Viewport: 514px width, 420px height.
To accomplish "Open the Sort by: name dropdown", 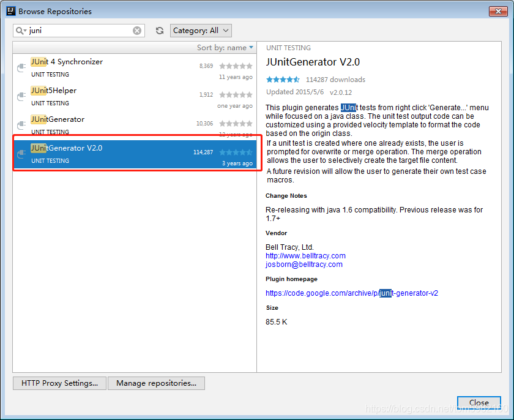I will 225,48.
